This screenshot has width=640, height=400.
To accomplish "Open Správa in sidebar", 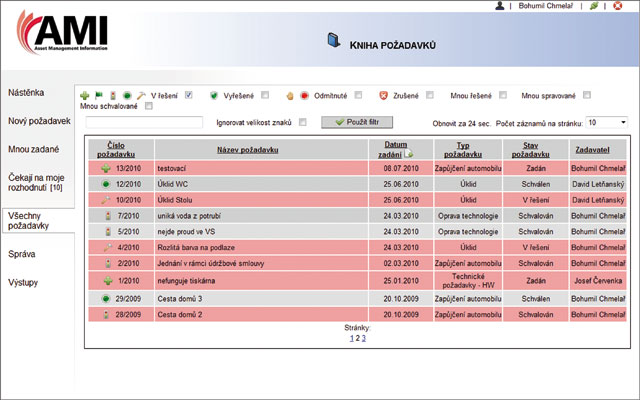I will pos(22,254).
